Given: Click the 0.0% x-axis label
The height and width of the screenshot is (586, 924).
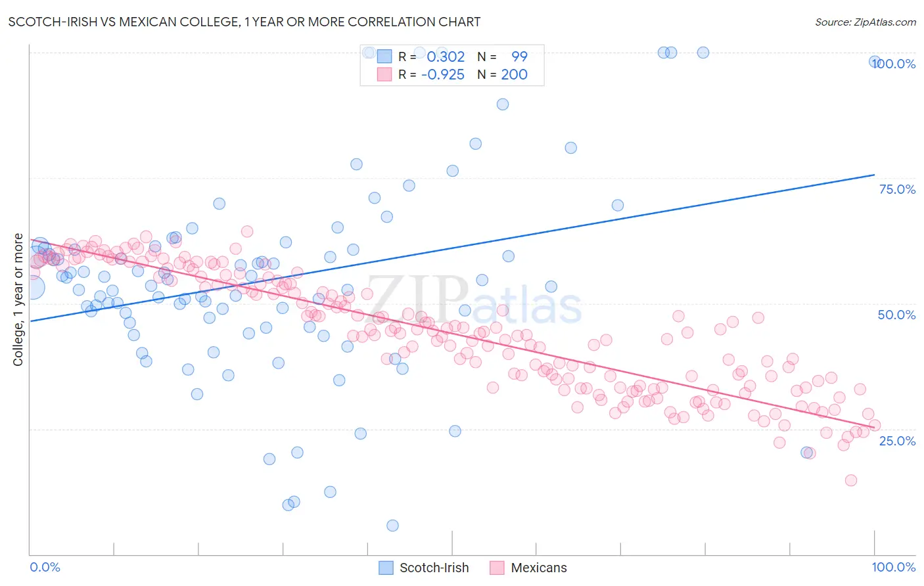Looking at the screenshot, I should tap(45, 567).
